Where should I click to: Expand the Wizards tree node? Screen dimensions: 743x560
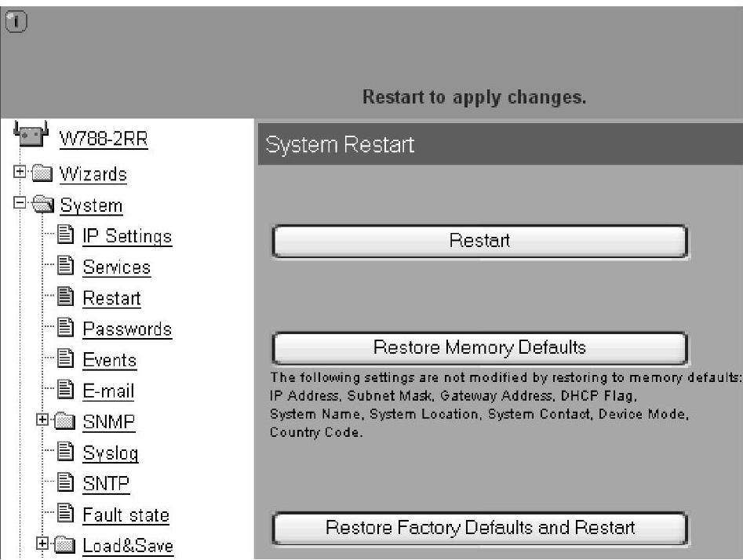[20, 172]
